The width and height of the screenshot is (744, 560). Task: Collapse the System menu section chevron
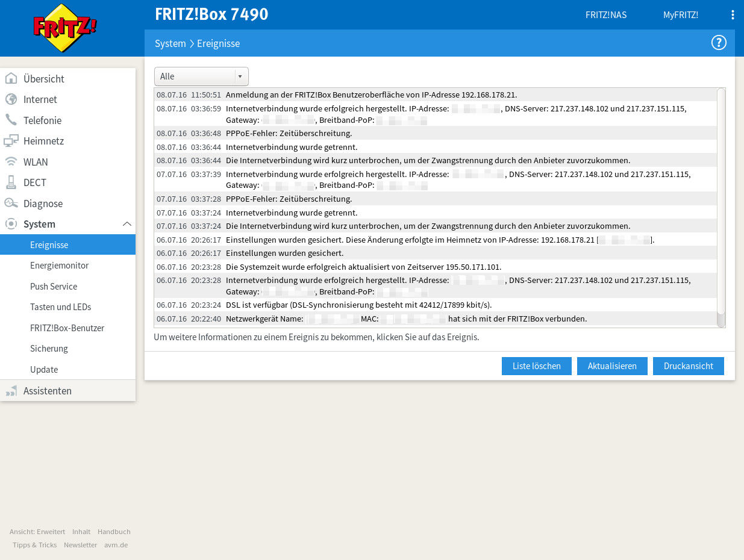coord(127,224)
